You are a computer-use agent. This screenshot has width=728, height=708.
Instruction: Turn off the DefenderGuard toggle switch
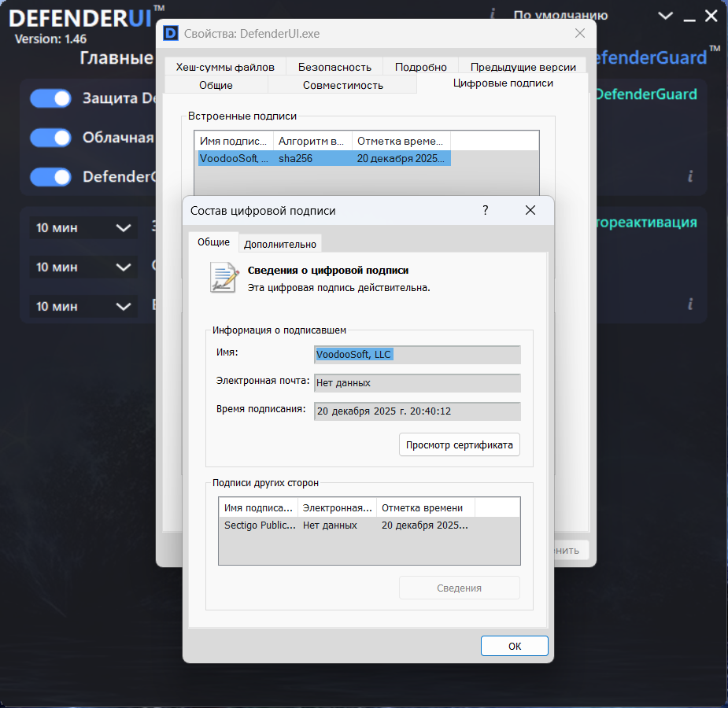pyautogui.click(x=50, y=177)
